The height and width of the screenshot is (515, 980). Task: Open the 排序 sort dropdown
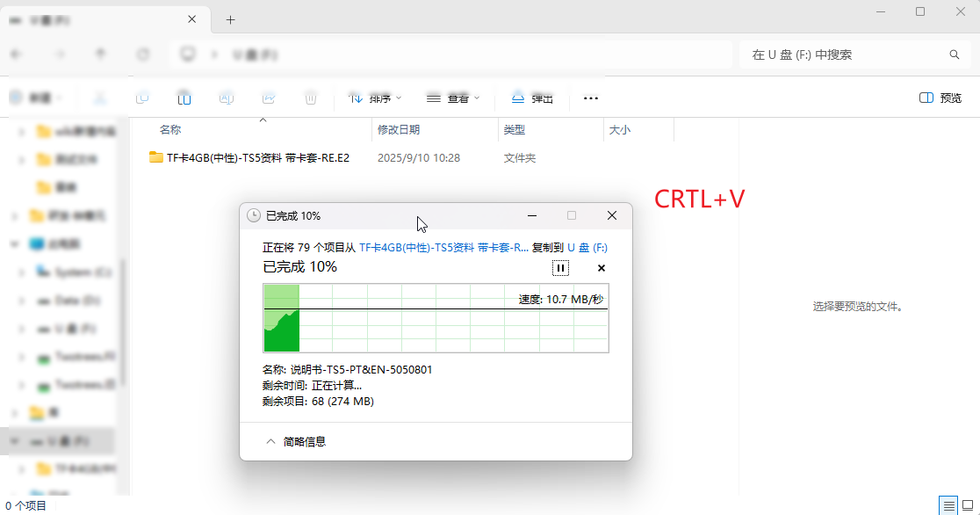click(x=376, y=98)
